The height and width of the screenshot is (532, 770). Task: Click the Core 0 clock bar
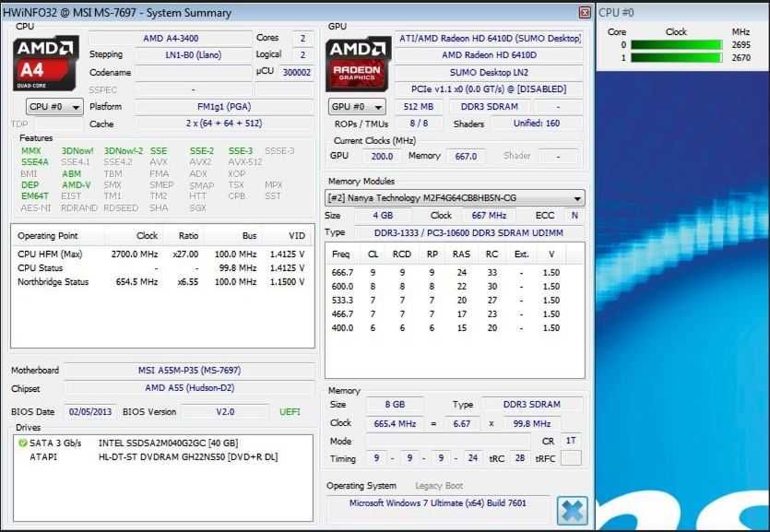pyautogui.click(x=676, y=44)
